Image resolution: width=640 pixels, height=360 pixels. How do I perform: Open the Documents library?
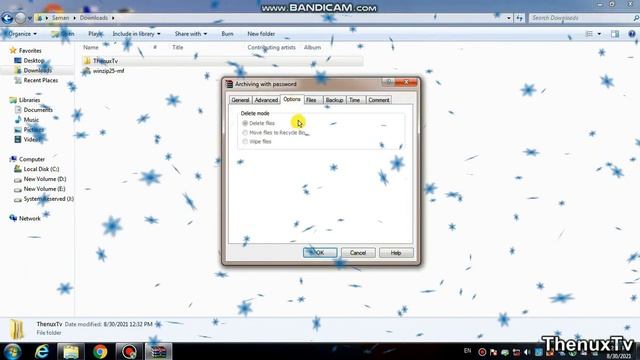(38, 110)
